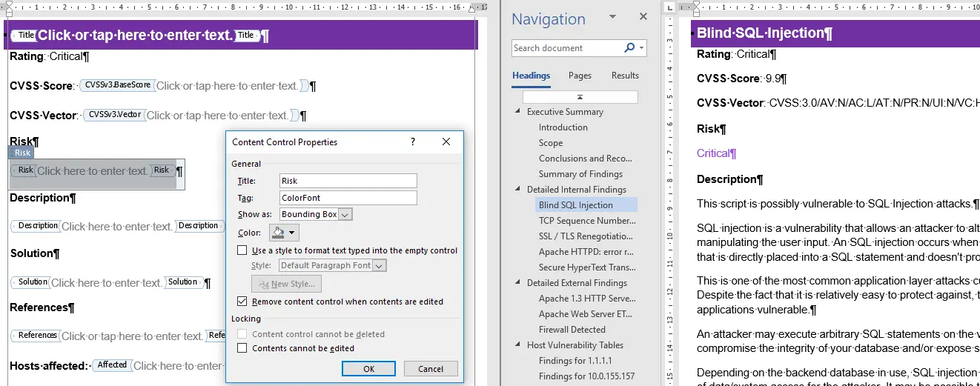Image resolution: width=980 pixels, height=386 pixels.
Task: Select 'TCP Sequence Number...' heading
Action: [x=587, y=221]
